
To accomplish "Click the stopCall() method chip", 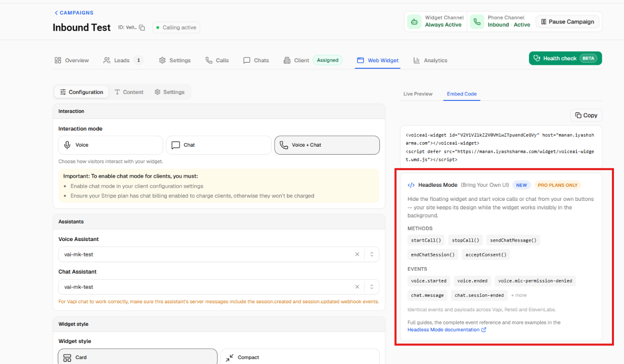I will click(466, 240).
